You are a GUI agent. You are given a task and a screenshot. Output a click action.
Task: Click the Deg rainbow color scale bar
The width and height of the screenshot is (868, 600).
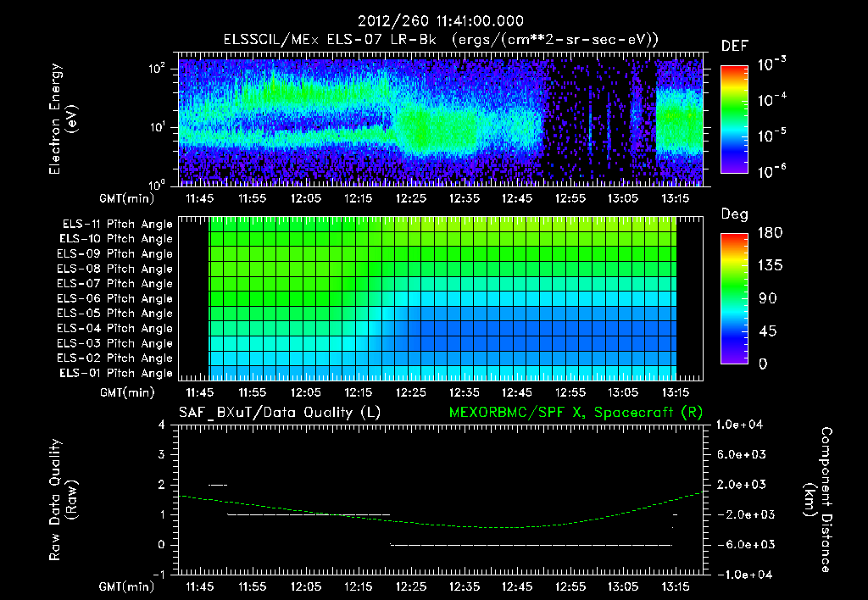click(735, 299)
